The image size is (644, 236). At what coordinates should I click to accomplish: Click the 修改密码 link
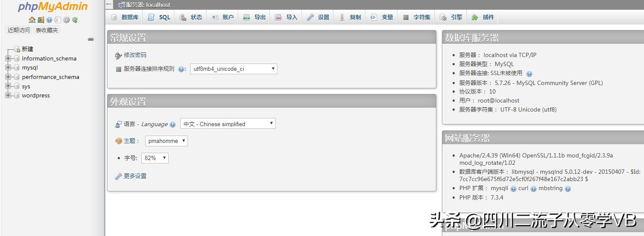pyautogui.click(x=135, y=55)
